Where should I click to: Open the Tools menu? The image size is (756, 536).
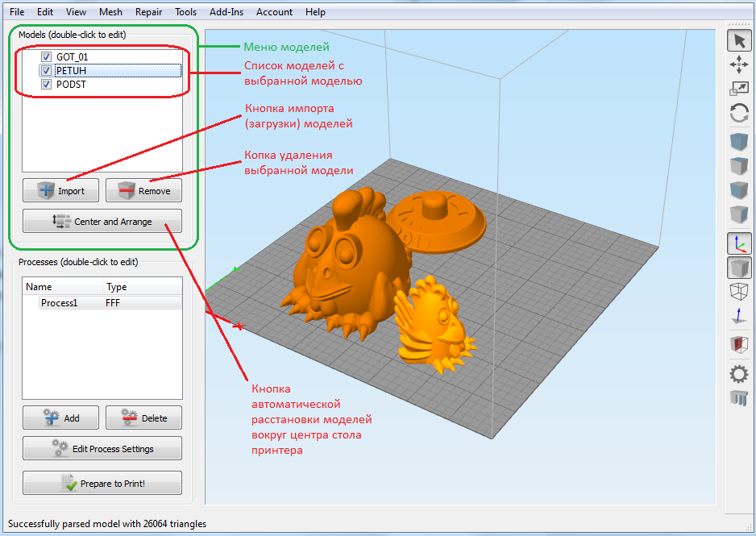185,11
